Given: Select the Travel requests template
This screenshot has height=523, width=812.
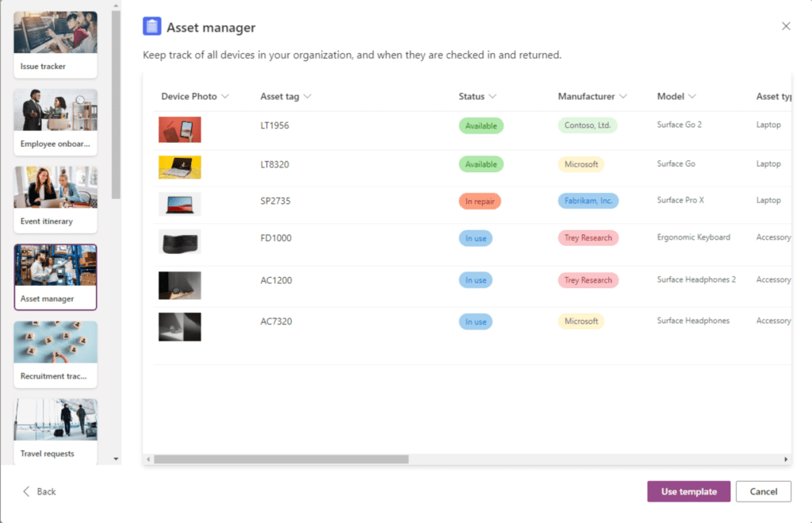Looking at the screenshot, I should click(55, 429).
